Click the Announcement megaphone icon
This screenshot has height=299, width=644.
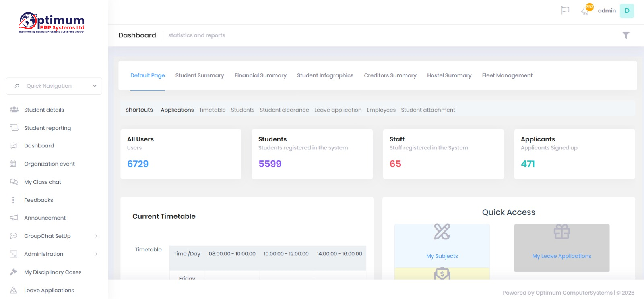click(x=14, y=218)
